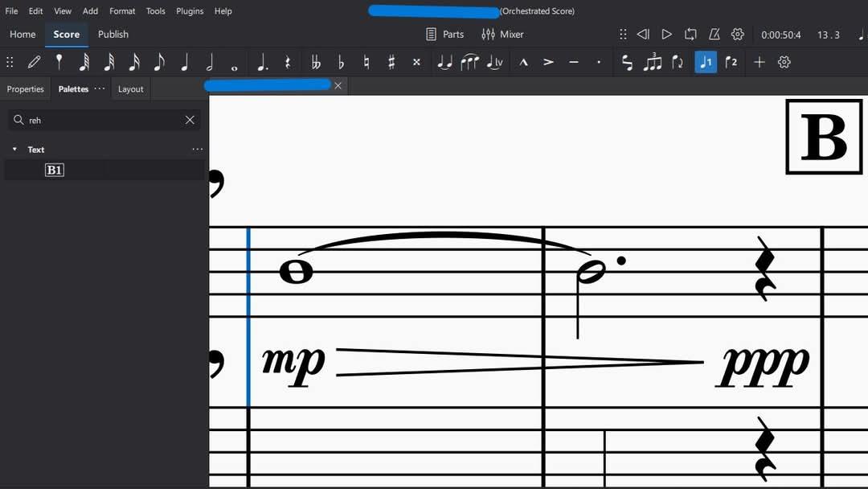Open the Palettes panel options menu

coord(100,88)
